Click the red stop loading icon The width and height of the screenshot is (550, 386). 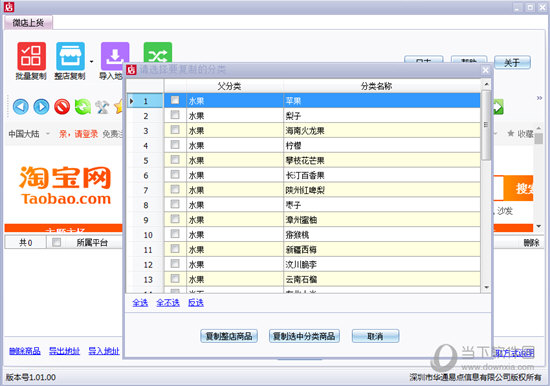[62, 107]
